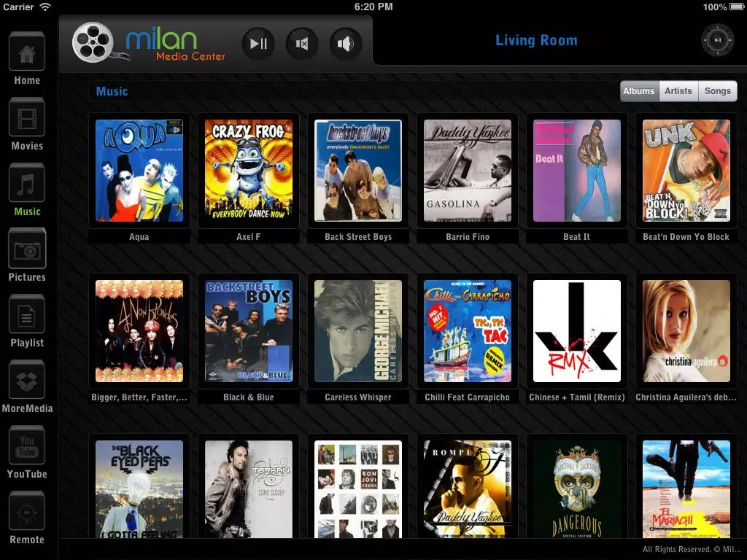The image size is (747, 560).
Task: Open the Home sidebar icon
Action: [x=27, y=52]
